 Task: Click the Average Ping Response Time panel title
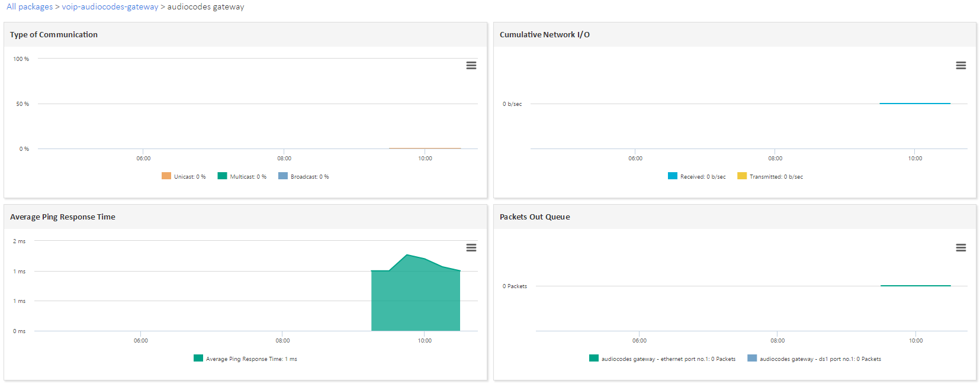[63, 217]
